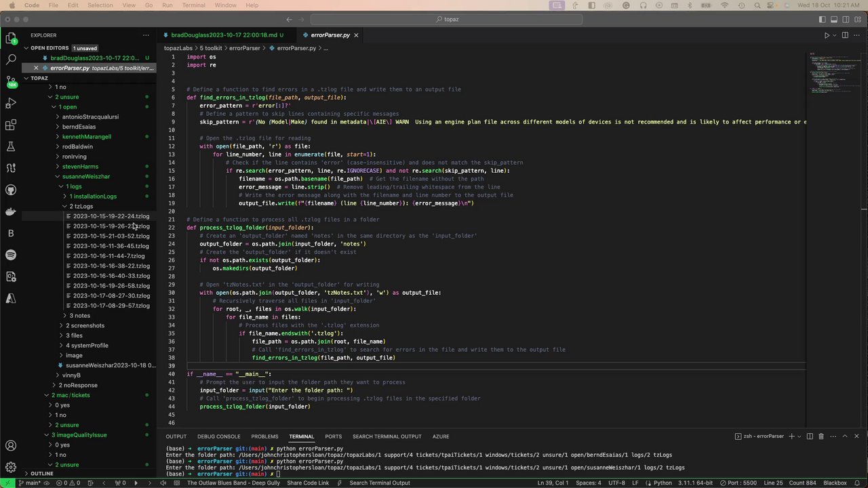Screen dimensions: 868x488
Task: Open the Go menu
Action: click(x=149, y=5)
